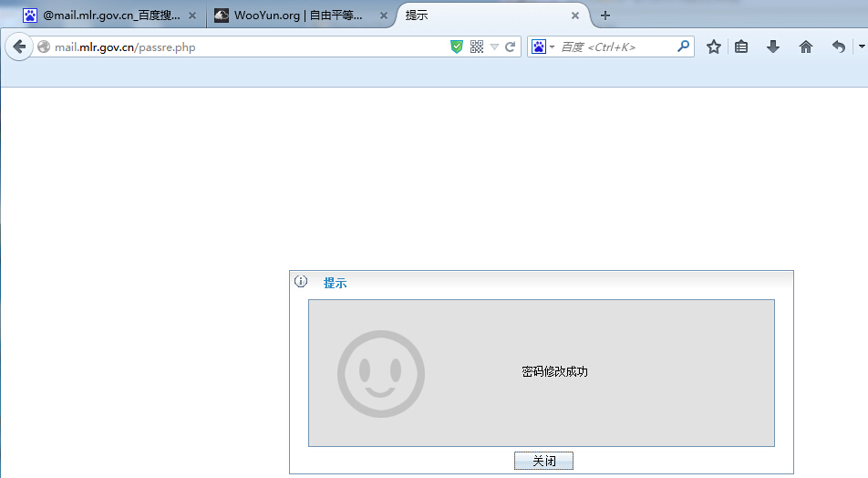Click the Baidu paw search engine icon

[x=539, y=47]
